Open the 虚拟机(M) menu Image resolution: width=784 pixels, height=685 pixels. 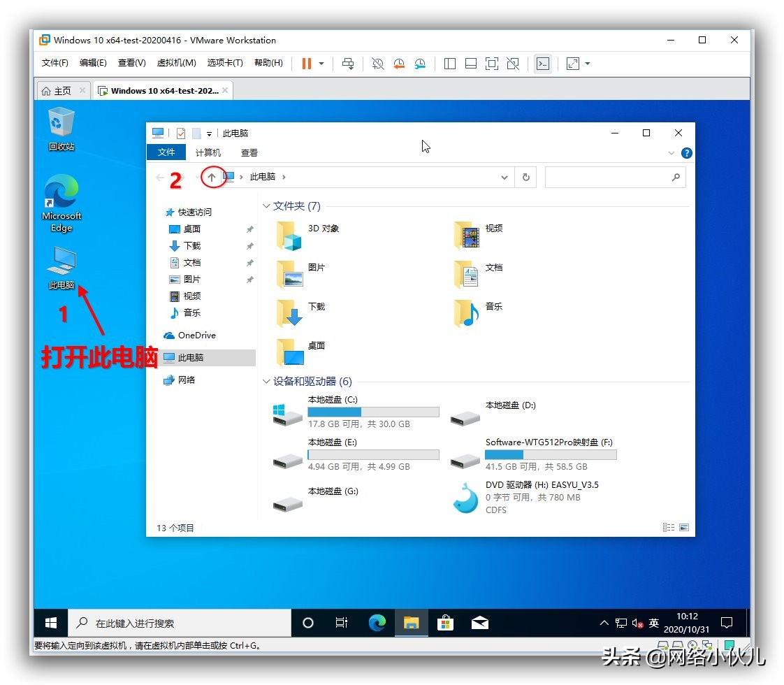[x=177, y=62]
